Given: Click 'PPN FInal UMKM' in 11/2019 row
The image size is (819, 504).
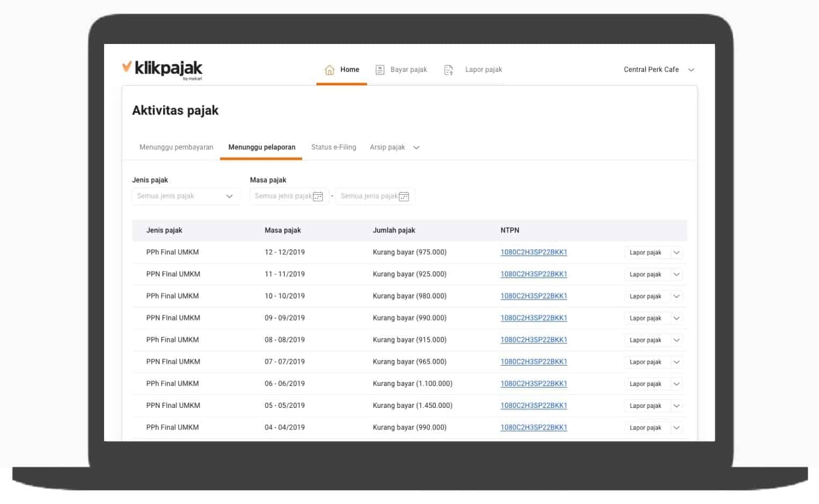Looking at the screenshot, I should [173, 274].
